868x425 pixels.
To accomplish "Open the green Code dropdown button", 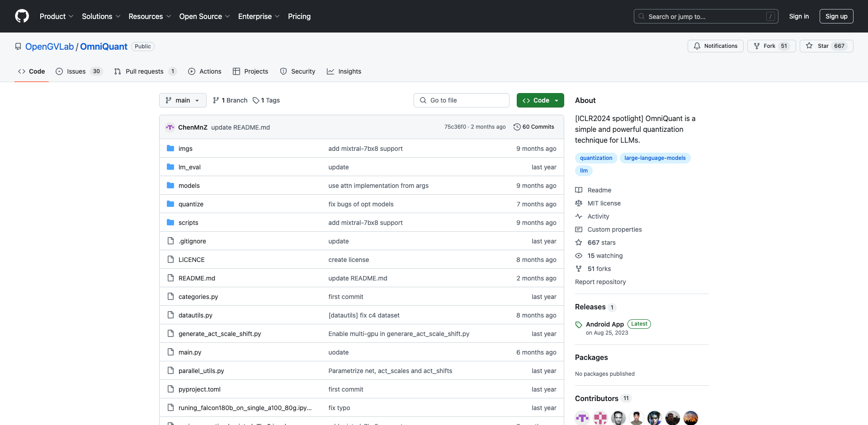I will pos(540,100).
